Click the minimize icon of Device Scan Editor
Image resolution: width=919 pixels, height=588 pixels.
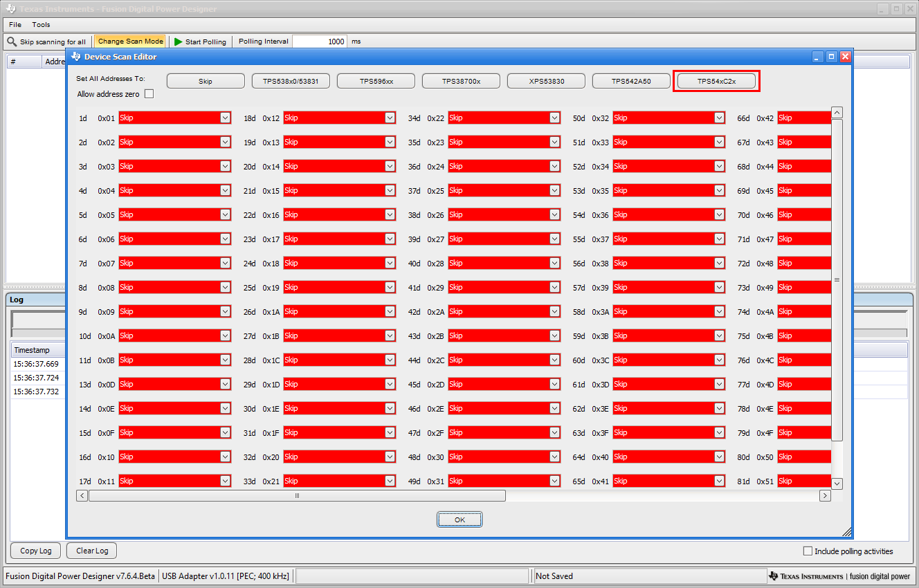point(817,56)
